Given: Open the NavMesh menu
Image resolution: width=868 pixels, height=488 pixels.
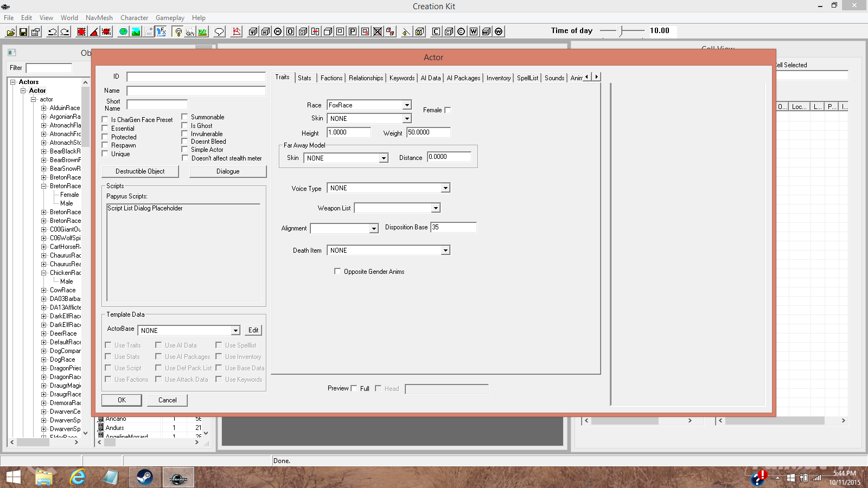Looking at the screenshot, I should click(x=99, y=18).
